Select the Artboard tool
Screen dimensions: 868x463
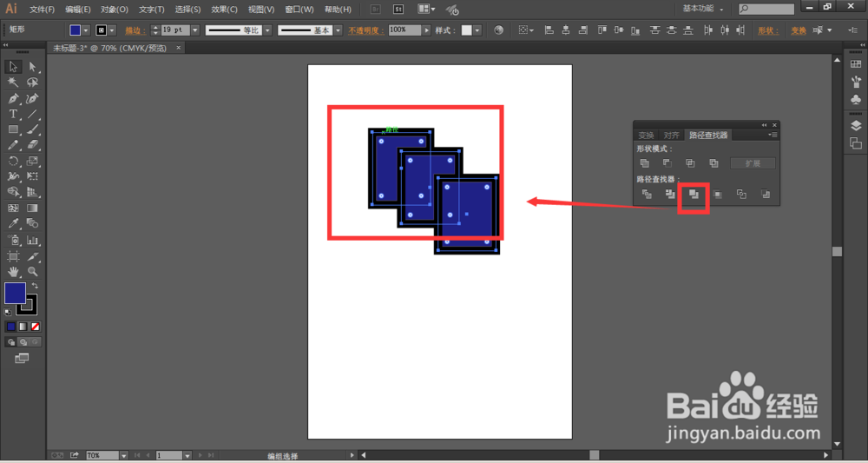coord(13,256)
